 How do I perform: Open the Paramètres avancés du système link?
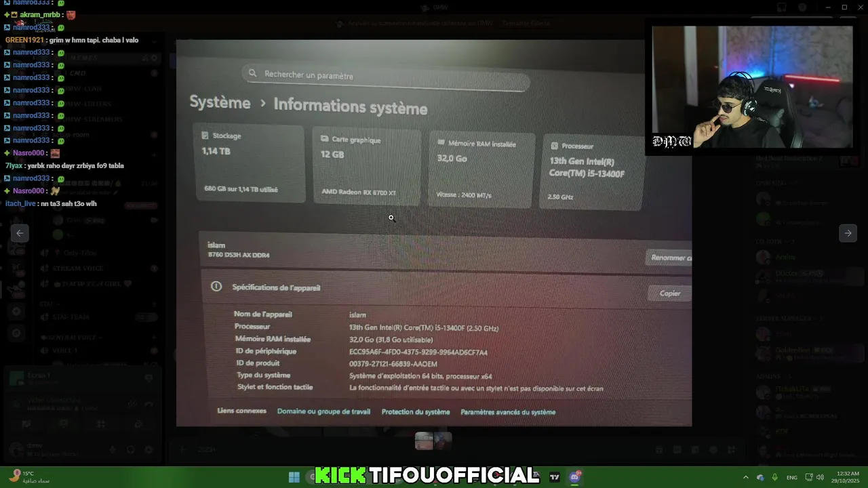(x=508, y=412)
